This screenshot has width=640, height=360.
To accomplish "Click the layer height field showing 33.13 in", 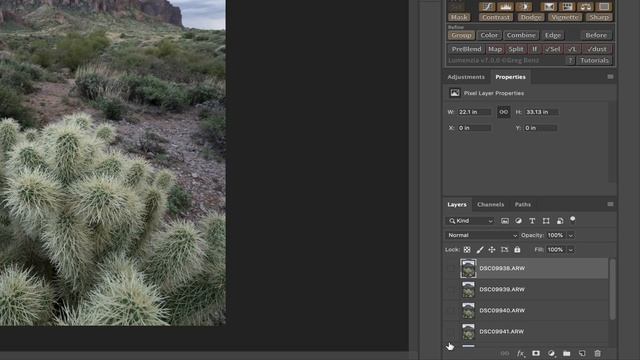I will 541,112.
